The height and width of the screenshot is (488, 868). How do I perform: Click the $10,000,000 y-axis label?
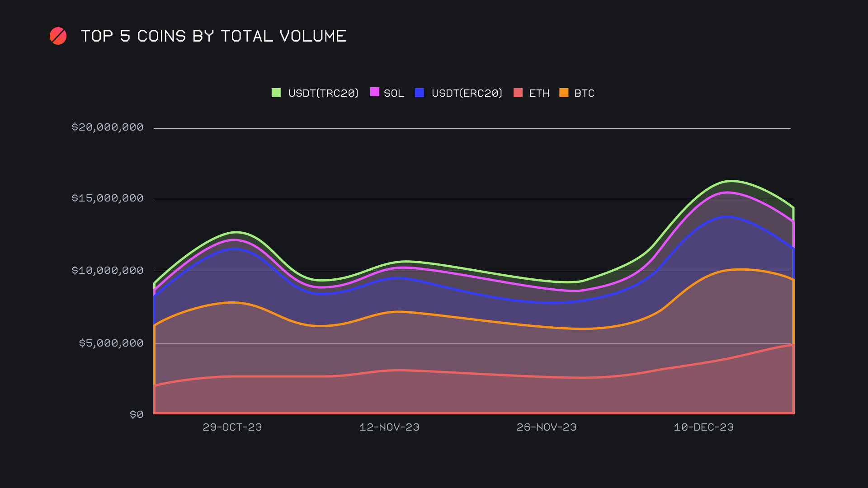[108, 270]
